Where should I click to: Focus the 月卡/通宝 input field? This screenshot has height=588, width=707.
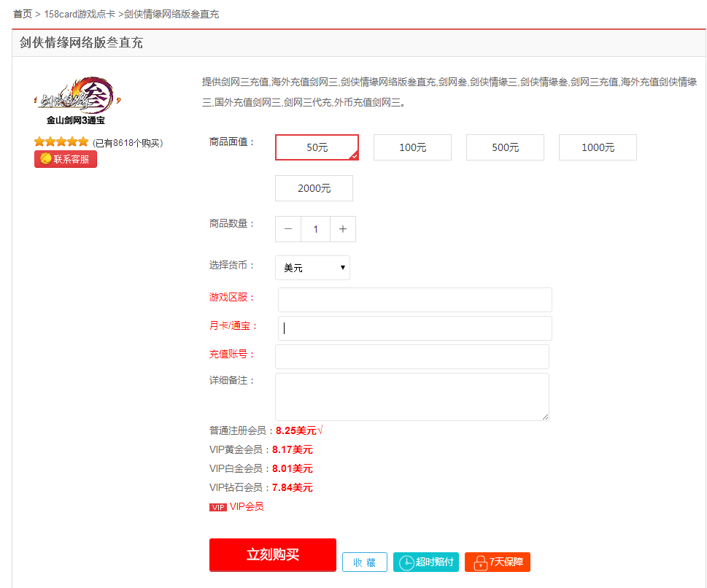pos(415,328)
